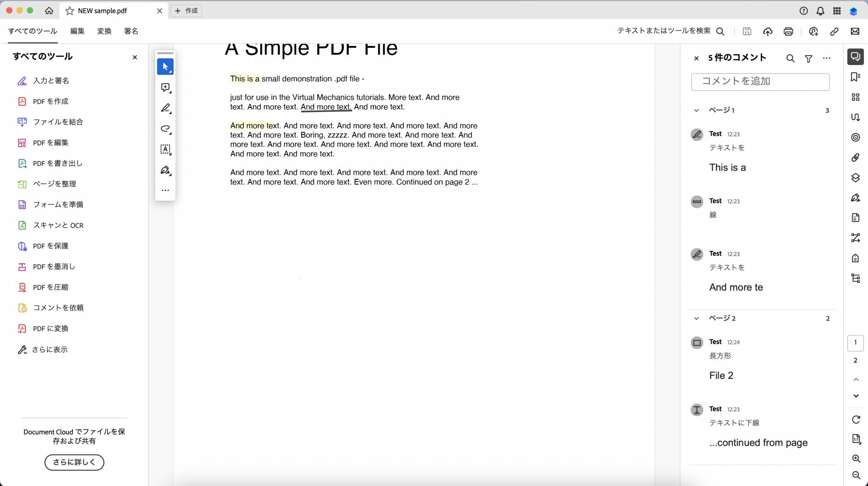The image size is (868, 486).
Task: Open the PDF を保護 tool
Action: 43,246
